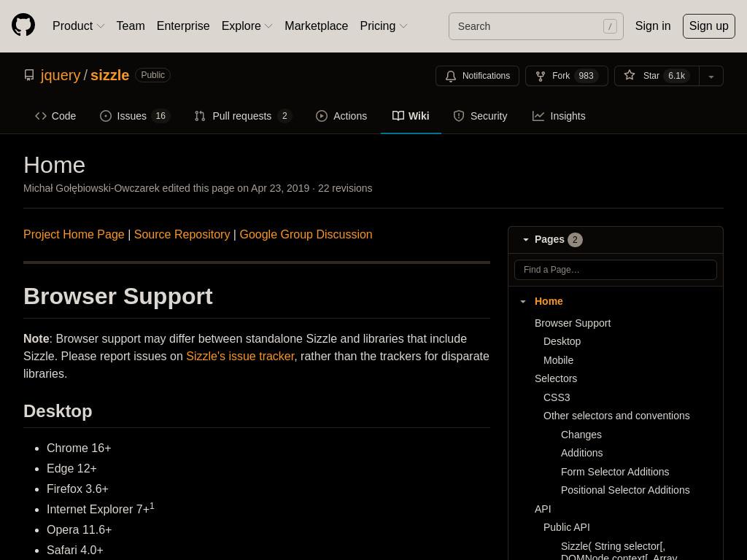Image resolution: width=747 pixels, height=560 pixels.
Task: Open the Project Home Page link
Action: coord(74,234)
